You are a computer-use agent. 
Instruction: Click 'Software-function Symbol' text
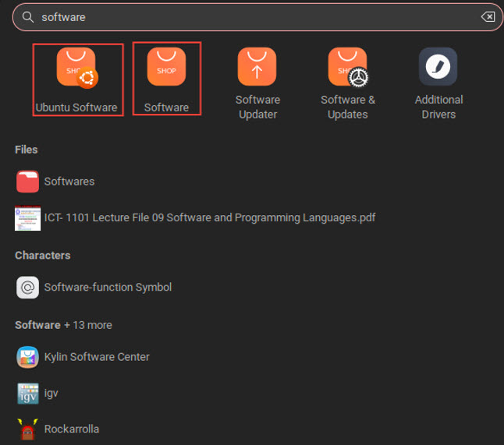click(x=108, y=288)
